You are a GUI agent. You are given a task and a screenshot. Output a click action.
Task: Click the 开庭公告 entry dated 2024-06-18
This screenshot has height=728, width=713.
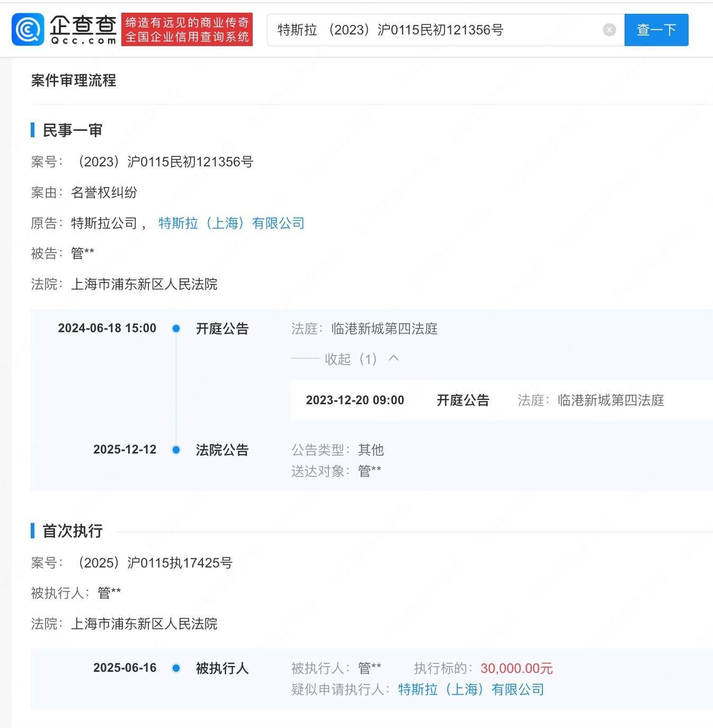point(222,329)
